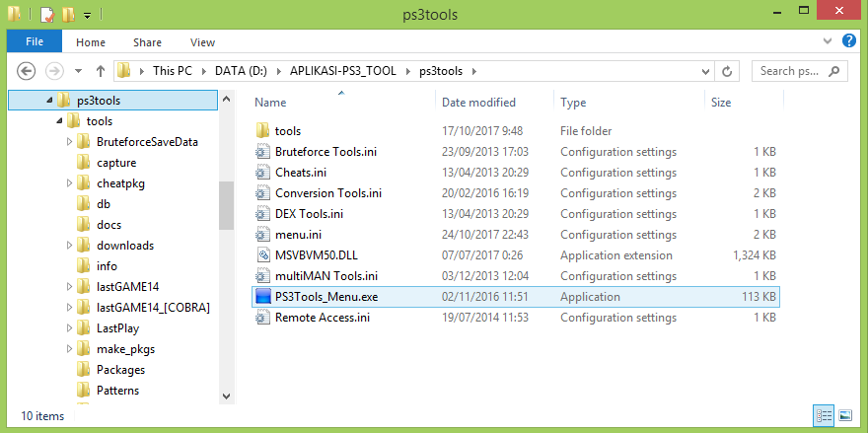
Task: Switch to Large icons view layout
Action: (x=845, y=415)
